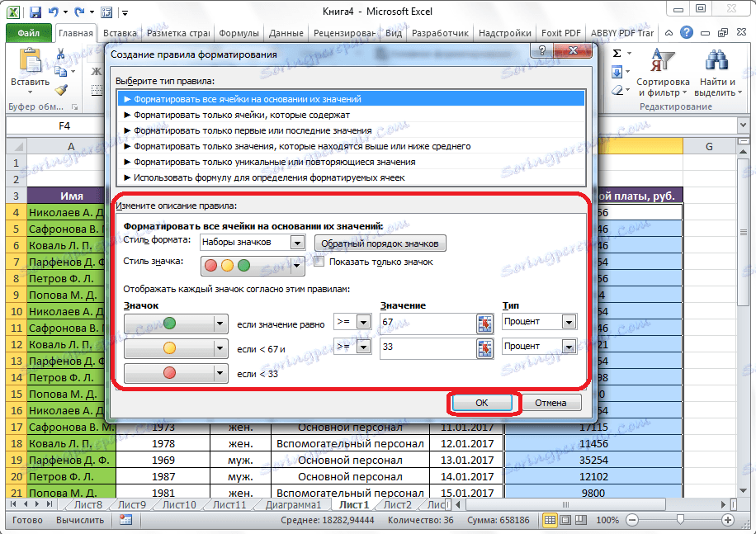756x534 pixels.
Task: Click the Undo arrow icon
Action: click(54, 12)
